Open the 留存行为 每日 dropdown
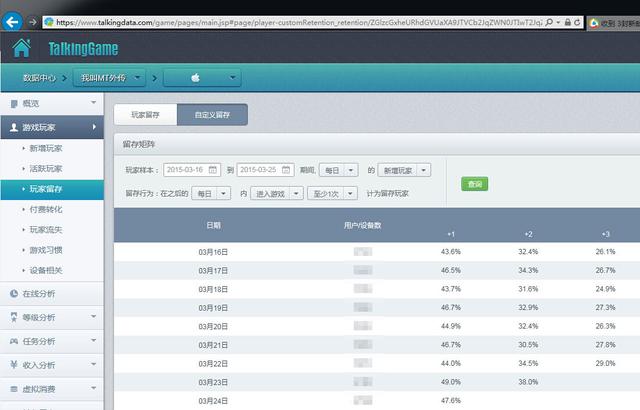The height and width of the screenshot is (410, 640). [x=211, y=193]
